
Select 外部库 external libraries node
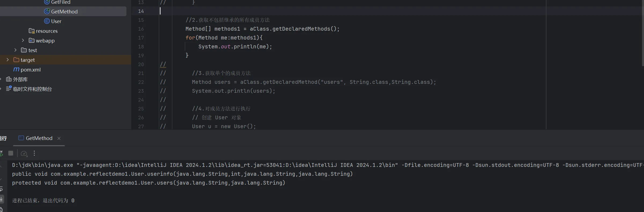(x=20, y=79)
